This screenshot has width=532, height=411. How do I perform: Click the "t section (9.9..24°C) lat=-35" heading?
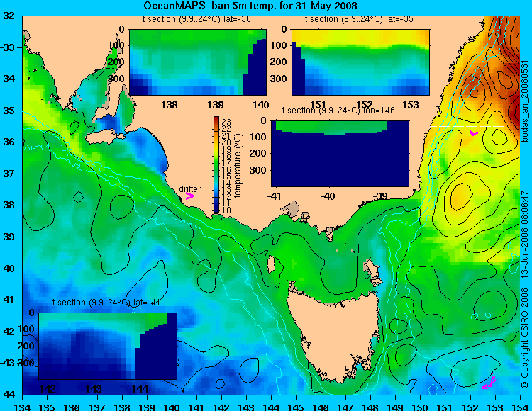[359, 19]
